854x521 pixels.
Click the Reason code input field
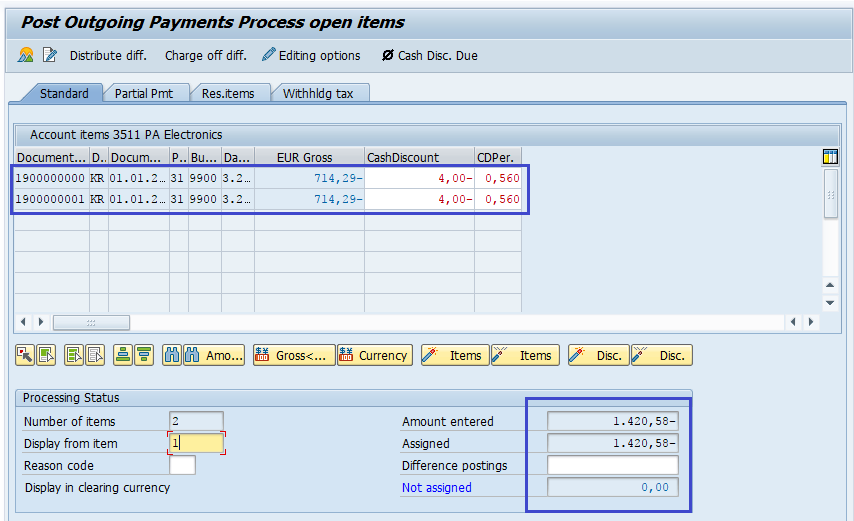[183, 465]
